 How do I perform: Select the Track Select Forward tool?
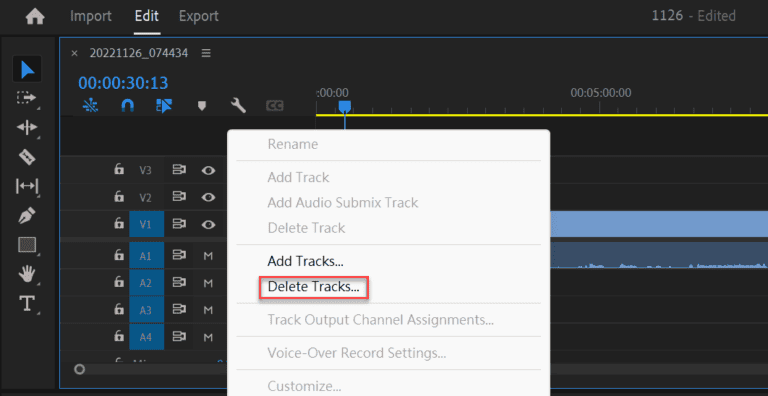pyautogui.click(x=26, y=98)
